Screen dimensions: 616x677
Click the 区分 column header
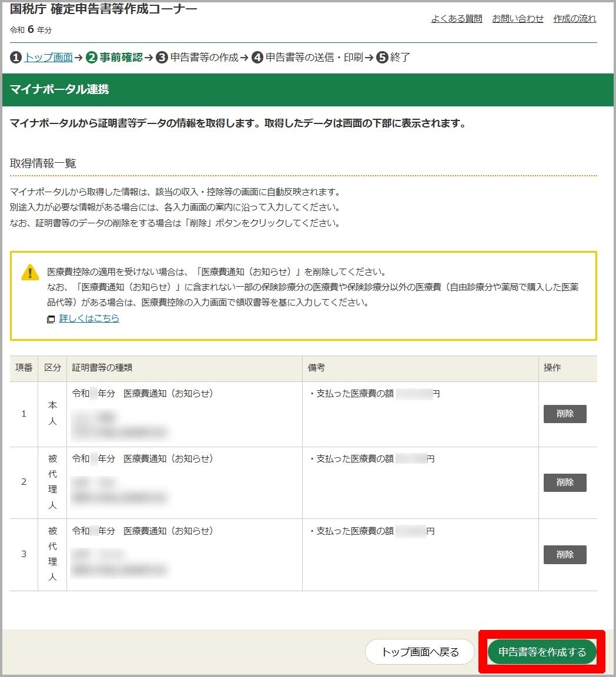point(52,367)
